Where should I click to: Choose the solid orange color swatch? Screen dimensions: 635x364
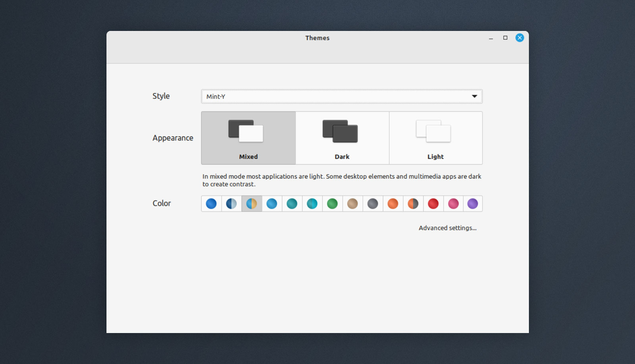[x=393, y=204]
